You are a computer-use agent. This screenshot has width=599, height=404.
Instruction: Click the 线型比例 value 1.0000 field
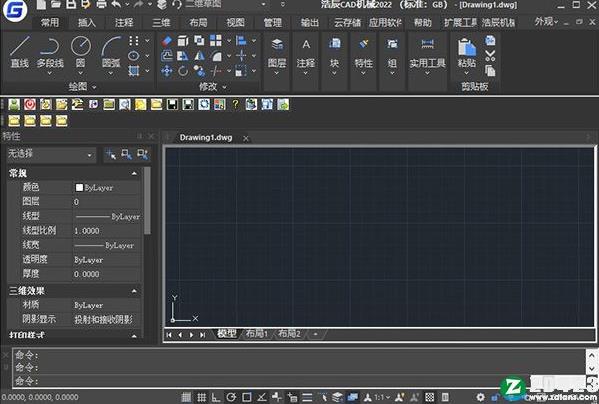(x=107, y=231)
